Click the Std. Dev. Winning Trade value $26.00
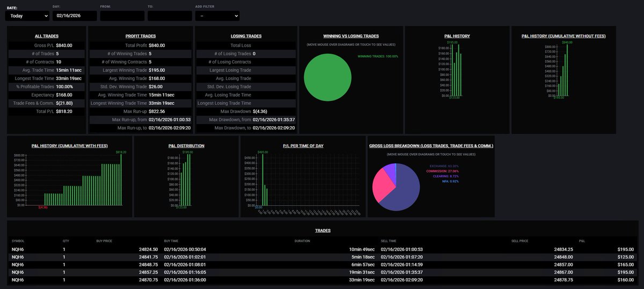 coord(156,86)
